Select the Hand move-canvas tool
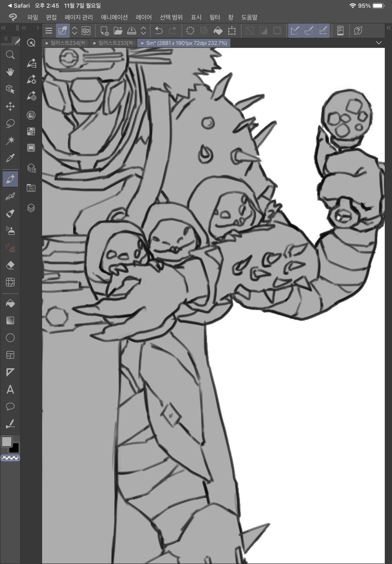The width and height of the screenshot is (392, 564). coord(10,72)
